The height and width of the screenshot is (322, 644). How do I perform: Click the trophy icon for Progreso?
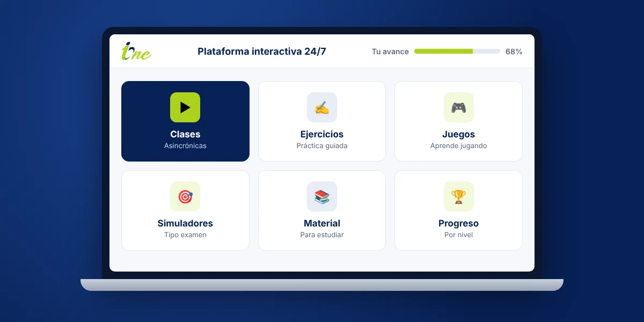tap(458, 196)
